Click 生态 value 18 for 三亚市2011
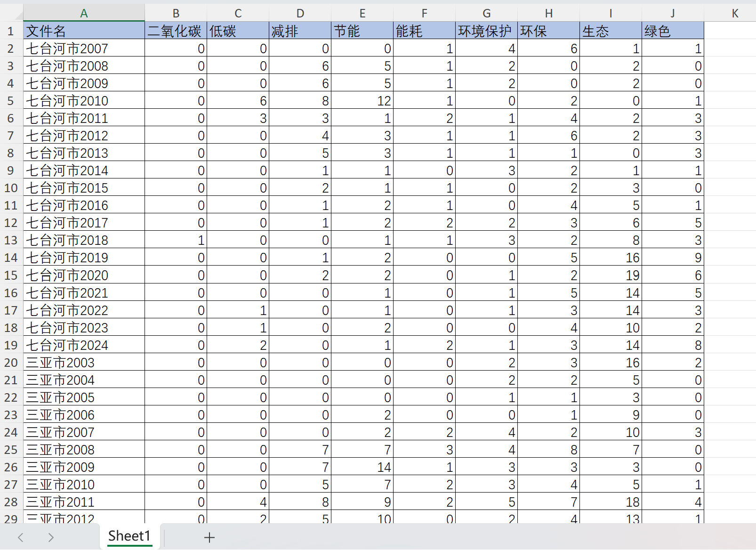Viewport: 756px width, 550px height. click(611, 502)
